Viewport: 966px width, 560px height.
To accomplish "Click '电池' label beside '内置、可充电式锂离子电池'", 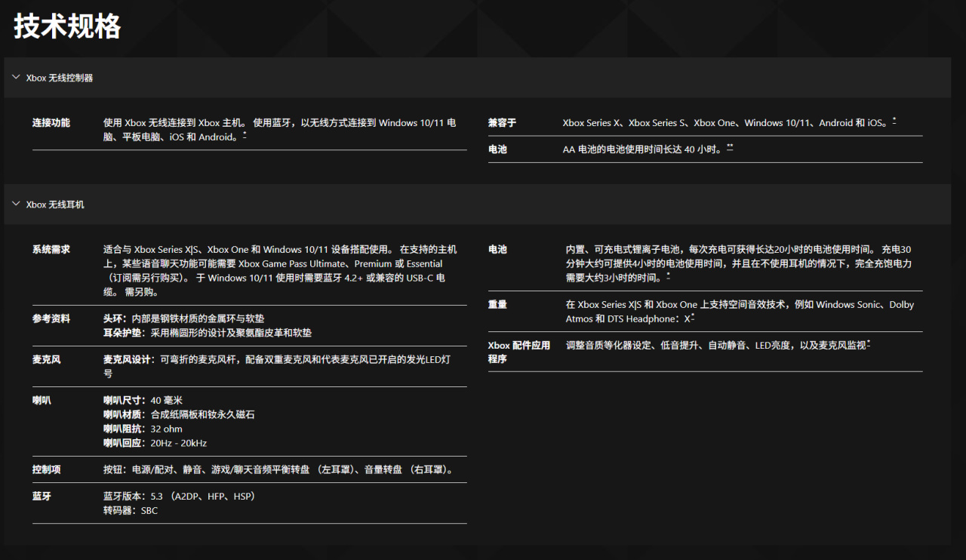I will [497, 250].
